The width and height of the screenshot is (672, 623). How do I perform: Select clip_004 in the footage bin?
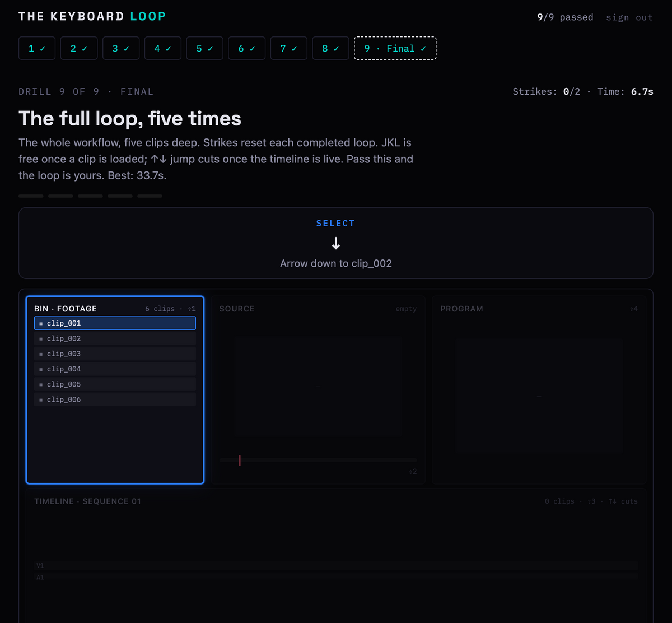115,369
